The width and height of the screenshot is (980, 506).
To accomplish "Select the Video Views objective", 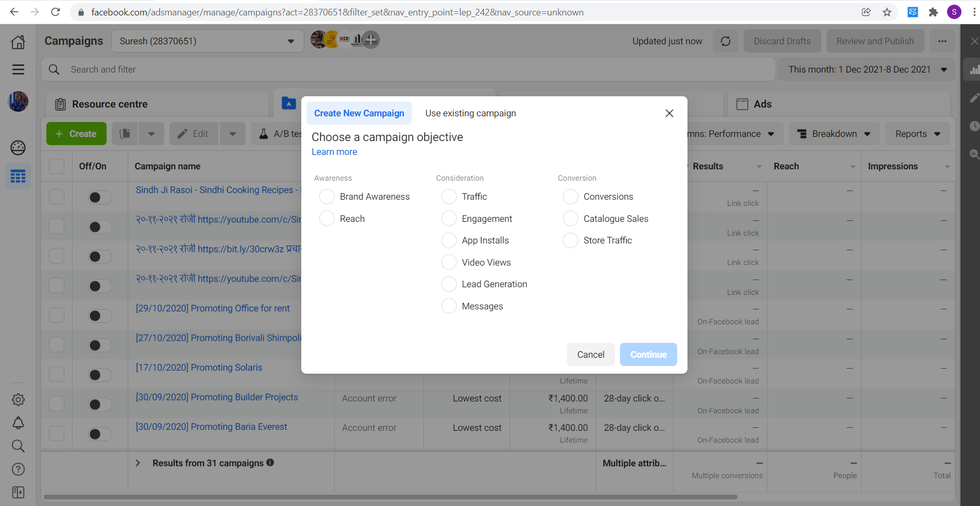I will click(x=449, y=263).
